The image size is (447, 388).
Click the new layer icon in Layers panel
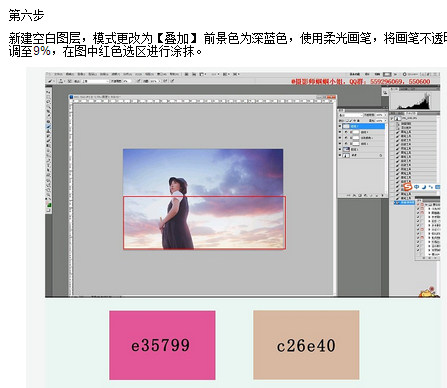click(377, 195)
